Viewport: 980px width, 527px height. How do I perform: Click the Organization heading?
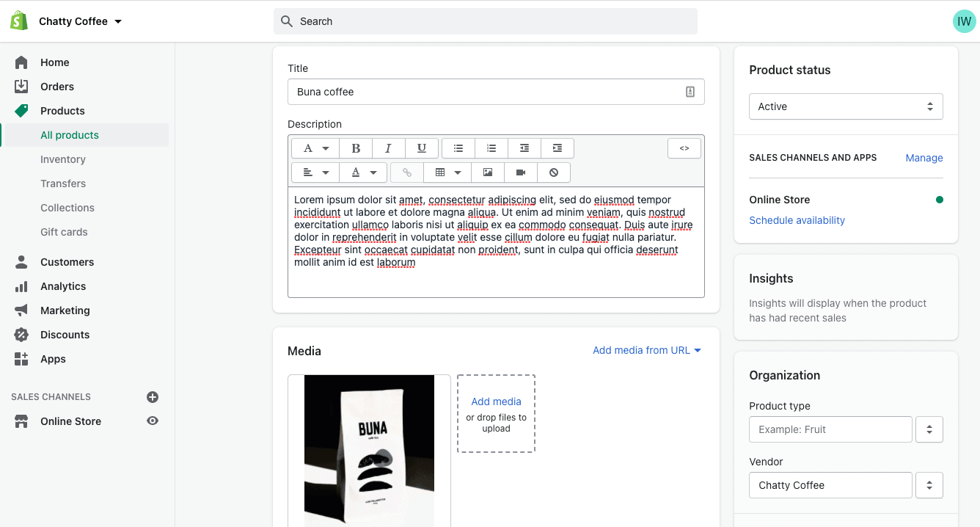[784, 375]
